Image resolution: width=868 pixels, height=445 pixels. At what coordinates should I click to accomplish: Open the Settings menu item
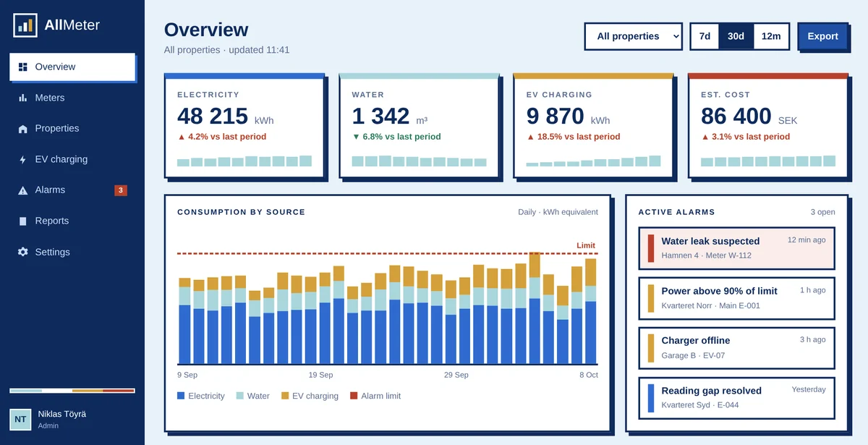point(72,252)
